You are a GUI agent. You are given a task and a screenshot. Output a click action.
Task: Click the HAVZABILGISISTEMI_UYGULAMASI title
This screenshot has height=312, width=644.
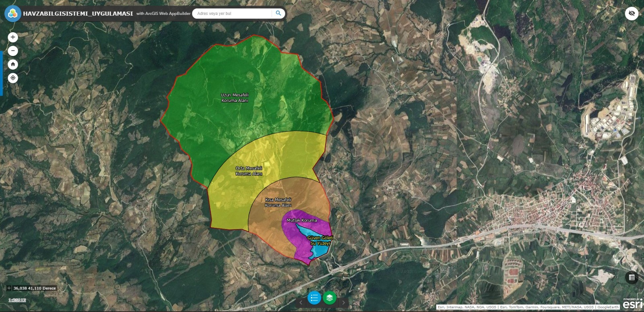pyautogui.click(x=78, y=13)
